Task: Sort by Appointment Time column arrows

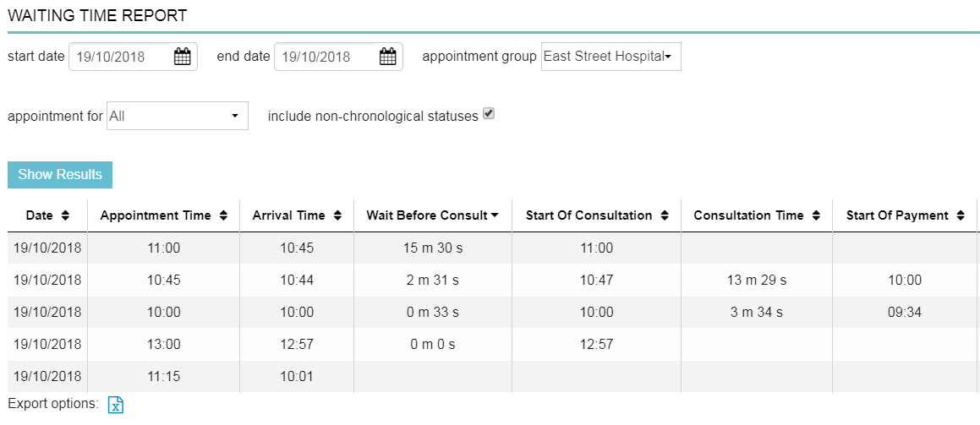Action: (x=223, y=215)
